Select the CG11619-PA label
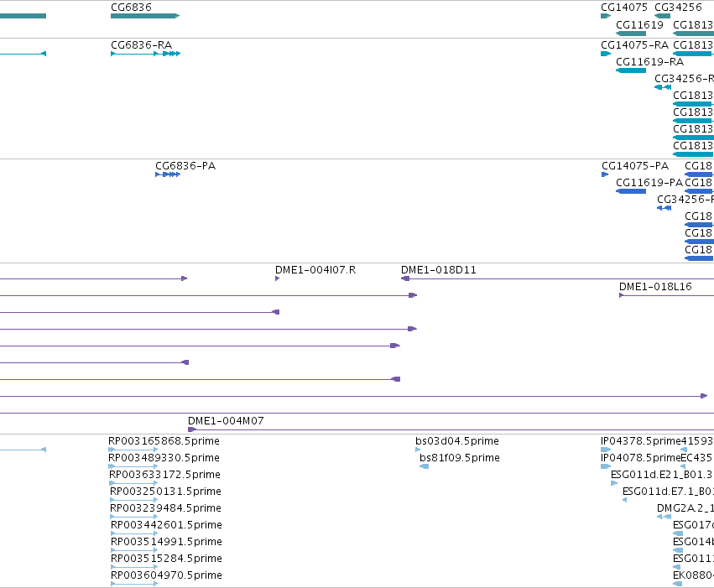This screenshot has width=714, height=588. click(x=649, y=183)
